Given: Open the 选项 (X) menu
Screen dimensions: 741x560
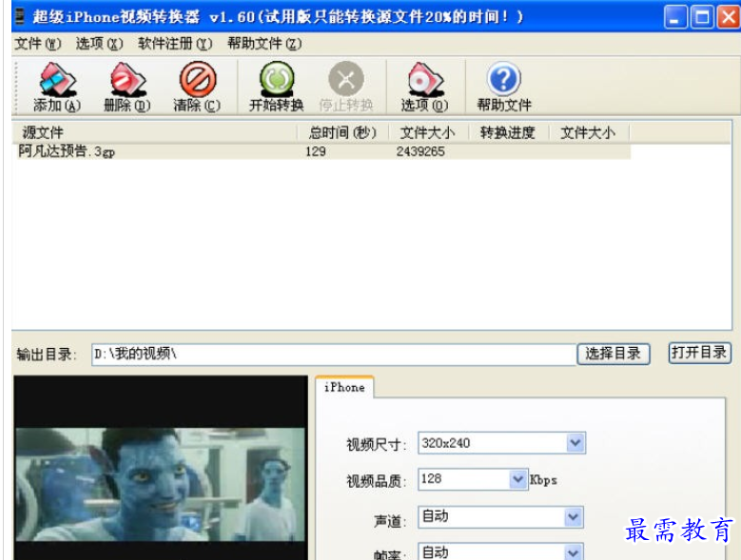Looking at the screenshot, I should click(x=99, y=44).
